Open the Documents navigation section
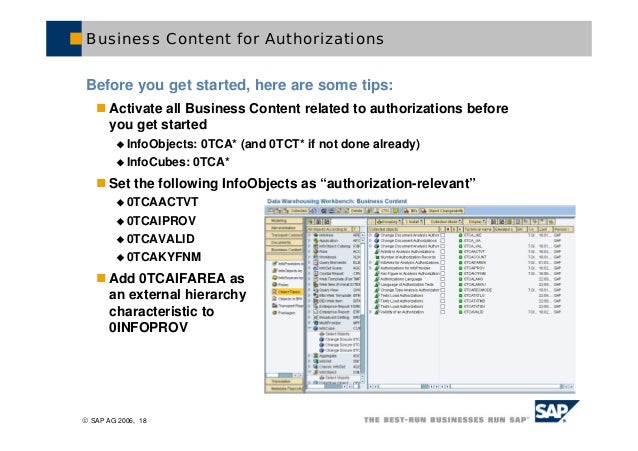 [x=284, y=242]
